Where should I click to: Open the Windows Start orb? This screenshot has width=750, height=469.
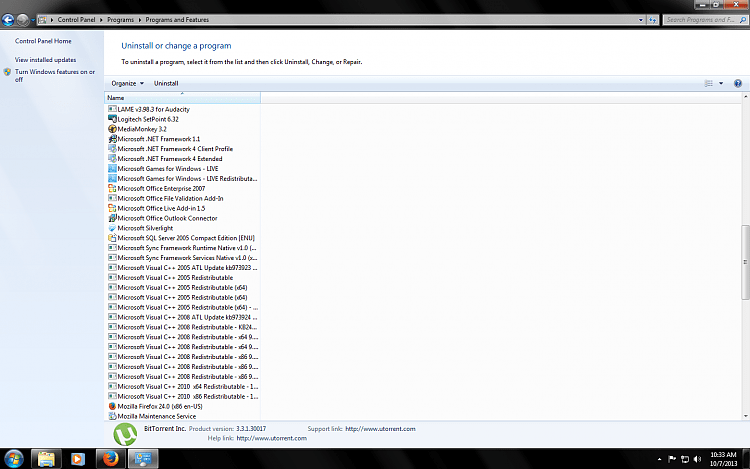13,459
